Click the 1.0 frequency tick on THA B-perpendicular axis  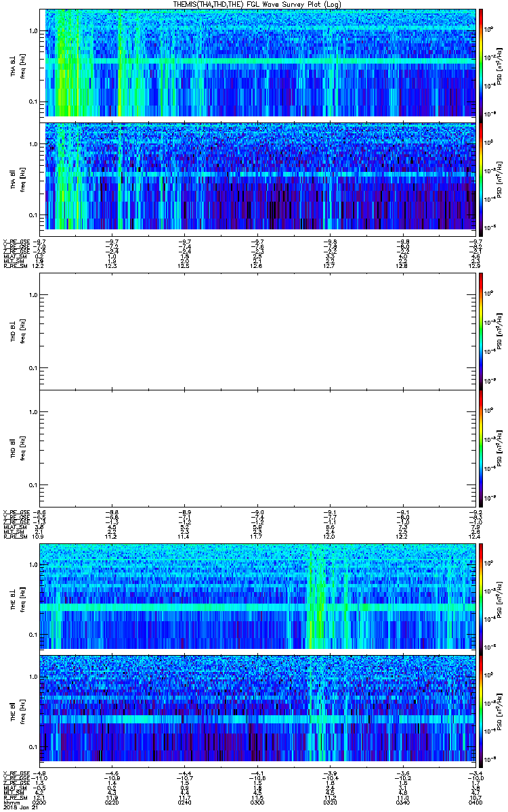pos(33,31)
